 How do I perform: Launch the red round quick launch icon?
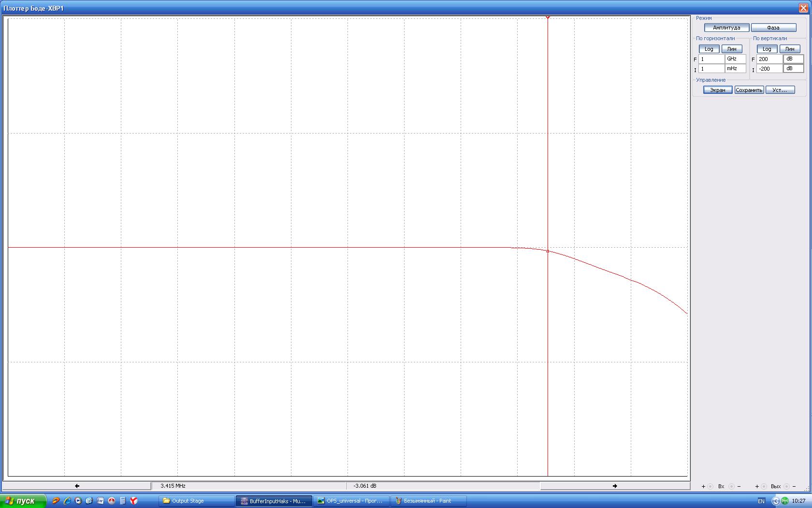point(112,501)
